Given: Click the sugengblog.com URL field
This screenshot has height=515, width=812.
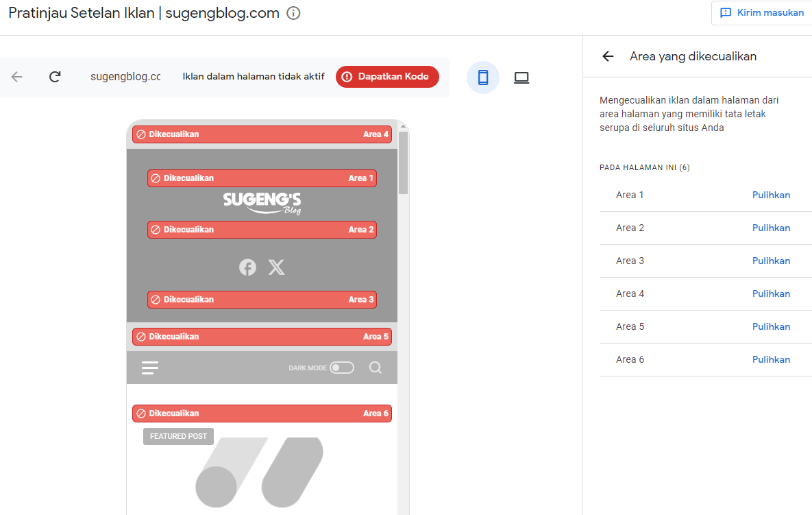Looking at the screenshot, I should 125,77.
